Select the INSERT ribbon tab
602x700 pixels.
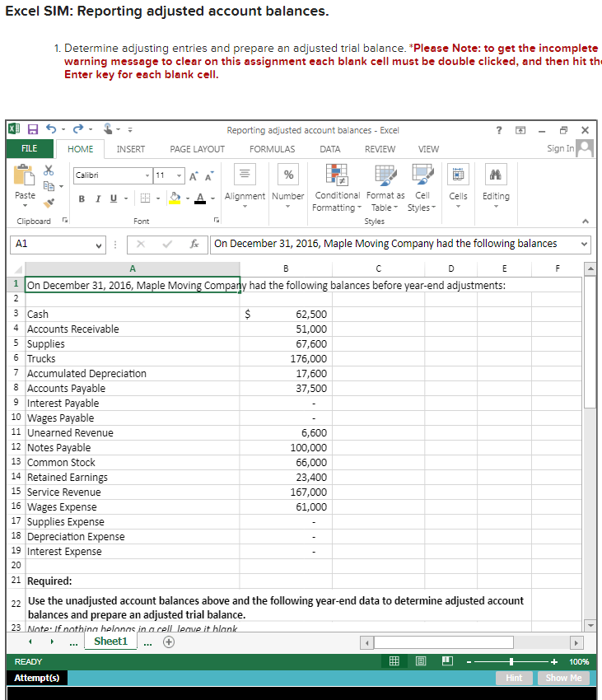[x=131, y=149]
